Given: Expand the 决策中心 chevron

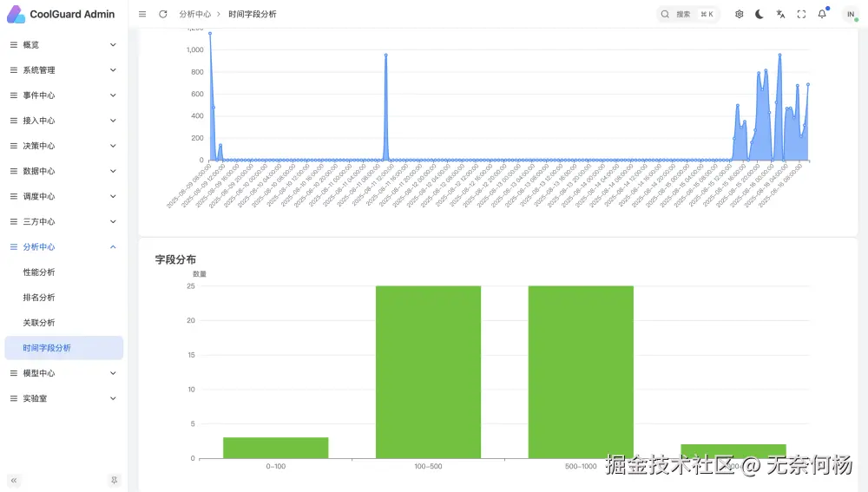Looking at the screenshot, I should point(113,146).
